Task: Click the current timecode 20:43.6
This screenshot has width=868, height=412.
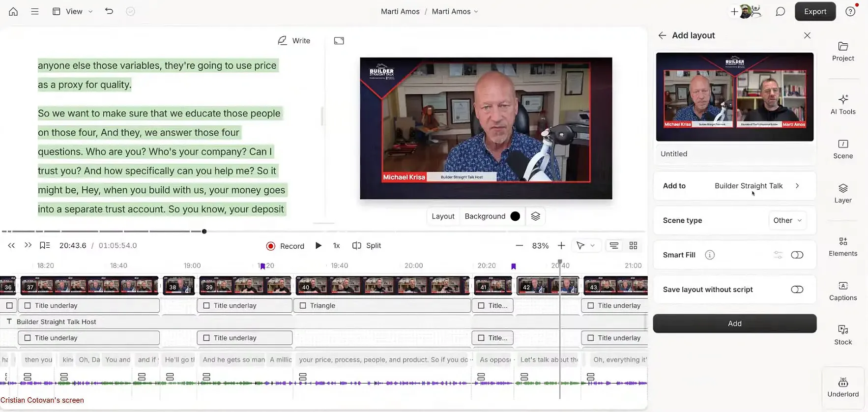Action: 73,245
